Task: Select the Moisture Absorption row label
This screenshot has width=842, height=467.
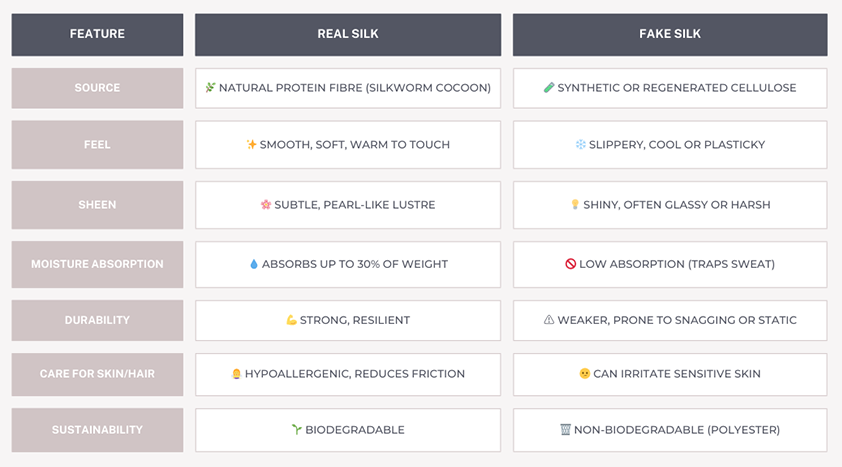Action: (97, 264)
